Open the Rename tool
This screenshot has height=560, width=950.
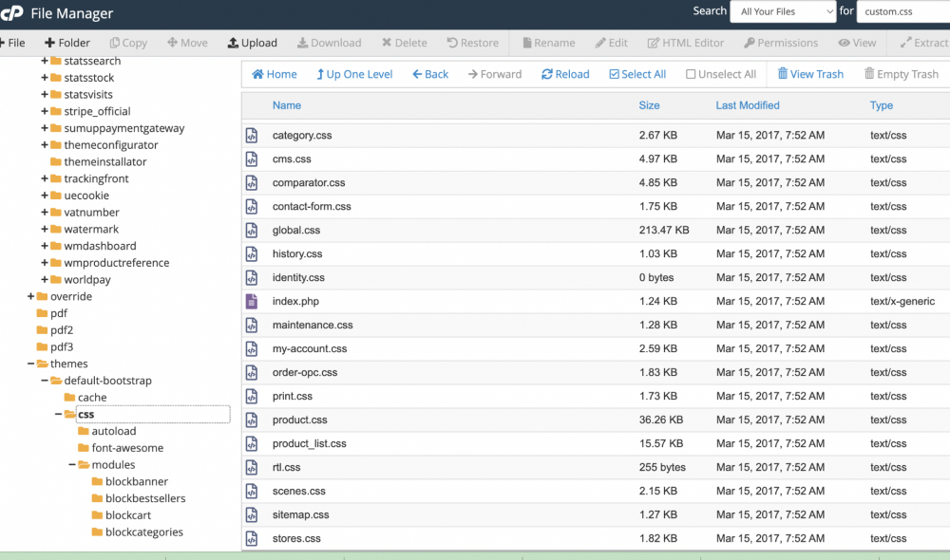tap(548, 42)
